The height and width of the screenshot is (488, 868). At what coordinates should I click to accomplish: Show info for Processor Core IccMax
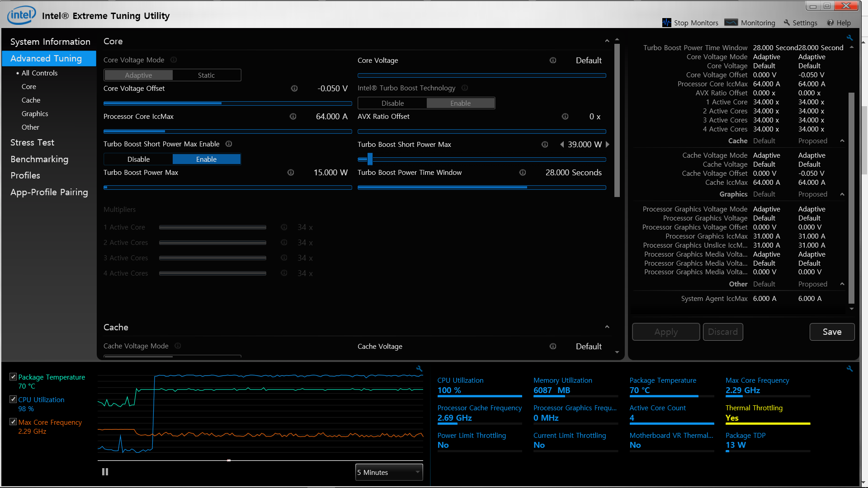[x=293, y=116]
